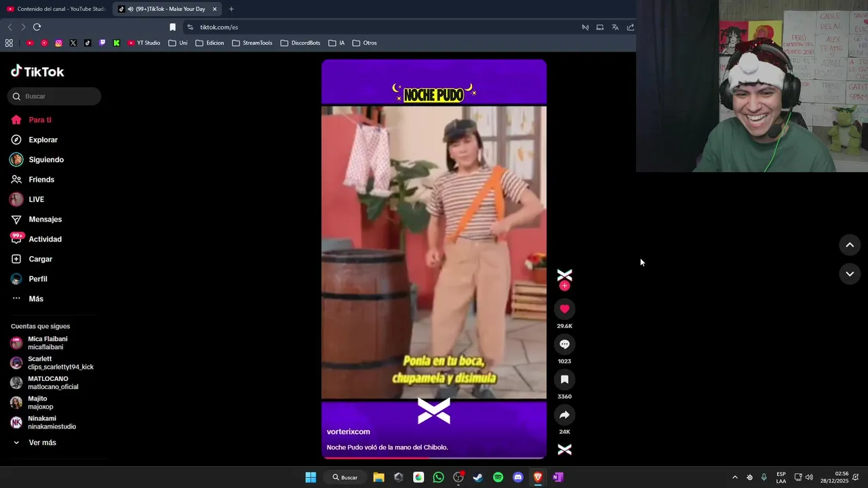Open the comments showing 1023
The width and height of the screenshot is (868, 488).
(564, 344)
